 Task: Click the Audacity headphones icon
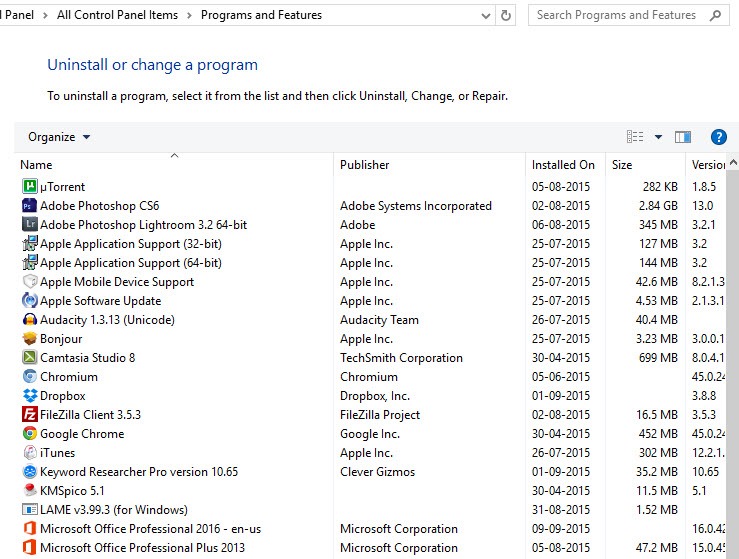click(30, 320)
